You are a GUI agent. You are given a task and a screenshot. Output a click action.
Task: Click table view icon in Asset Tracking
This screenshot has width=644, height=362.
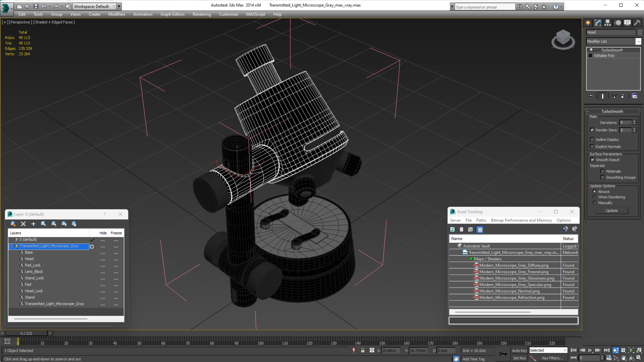(480, 229)
